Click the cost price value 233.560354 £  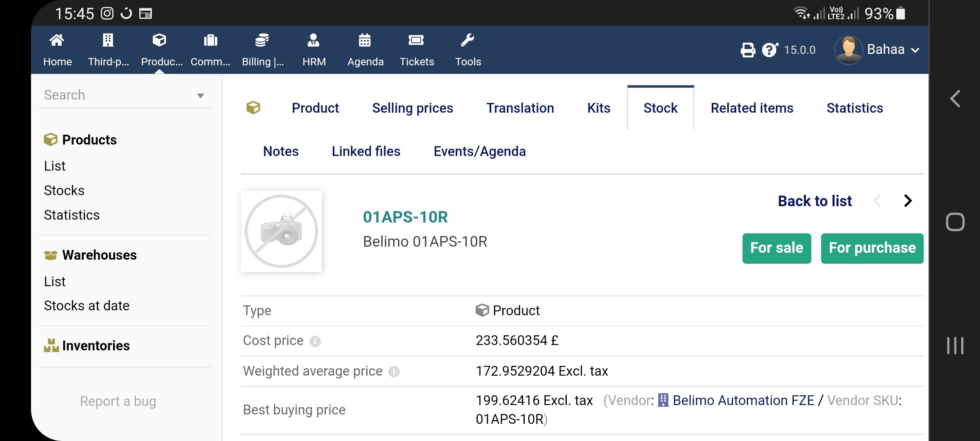517,341
